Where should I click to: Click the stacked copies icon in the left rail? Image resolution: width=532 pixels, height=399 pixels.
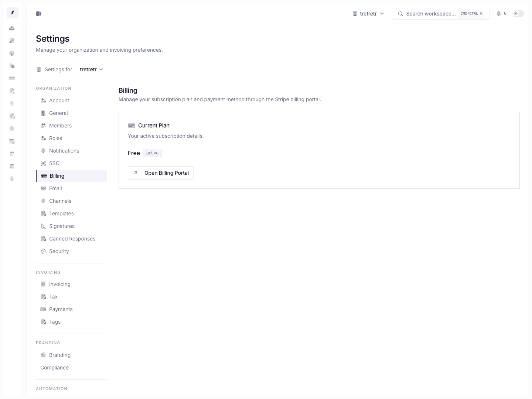12,66
